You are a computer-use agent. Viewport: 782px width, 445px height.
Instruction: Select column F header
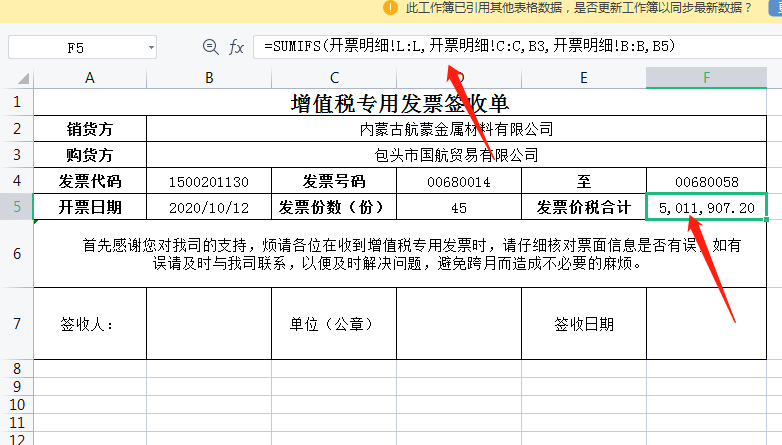[706, 78]
